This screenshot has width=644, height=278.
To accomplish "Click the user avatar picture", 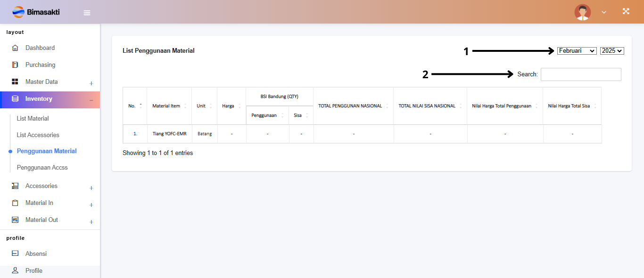I will (582, 12).
